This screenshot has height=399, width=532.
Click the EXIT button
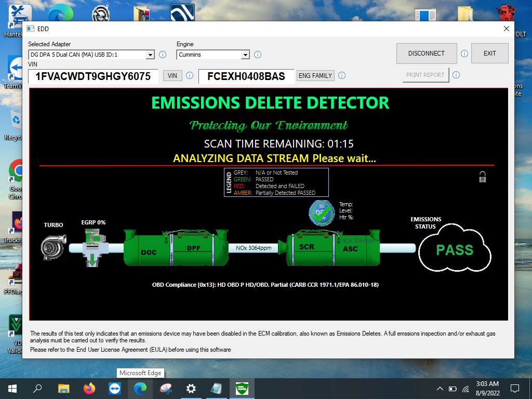click(489, 54)
